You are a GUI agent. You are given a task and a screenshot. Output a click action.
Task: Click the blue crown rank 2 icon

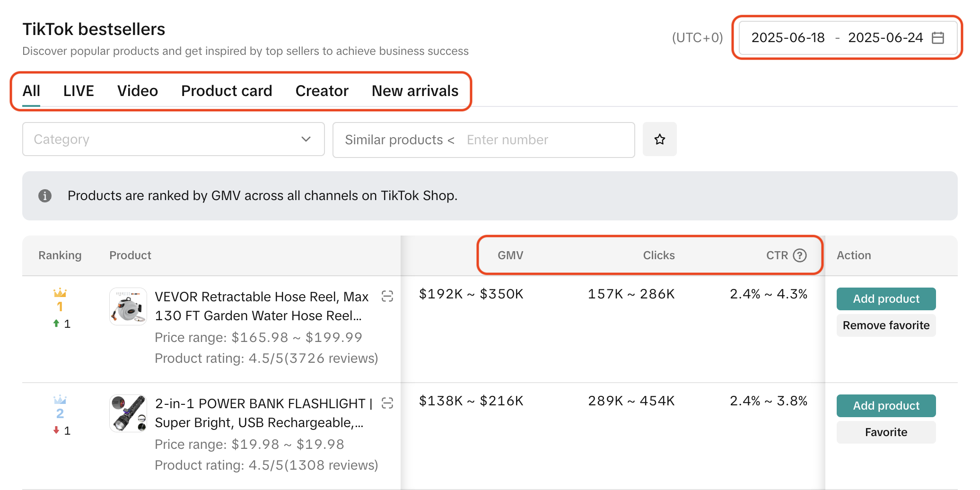60,400
